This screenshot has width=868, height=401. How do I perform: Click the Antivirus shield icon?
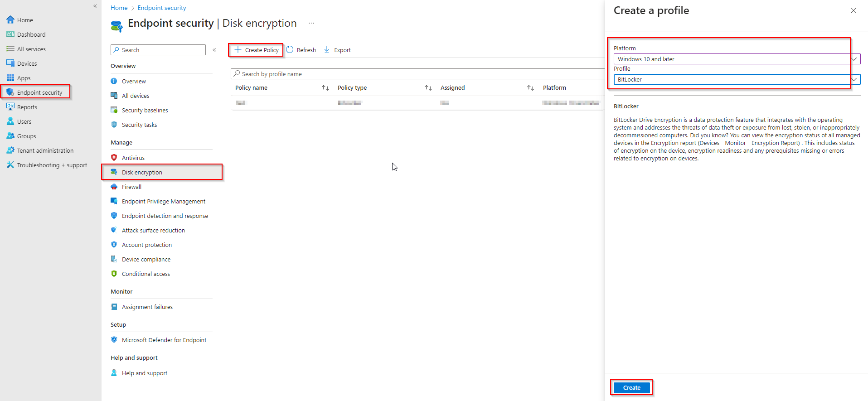tap(114, 158)
